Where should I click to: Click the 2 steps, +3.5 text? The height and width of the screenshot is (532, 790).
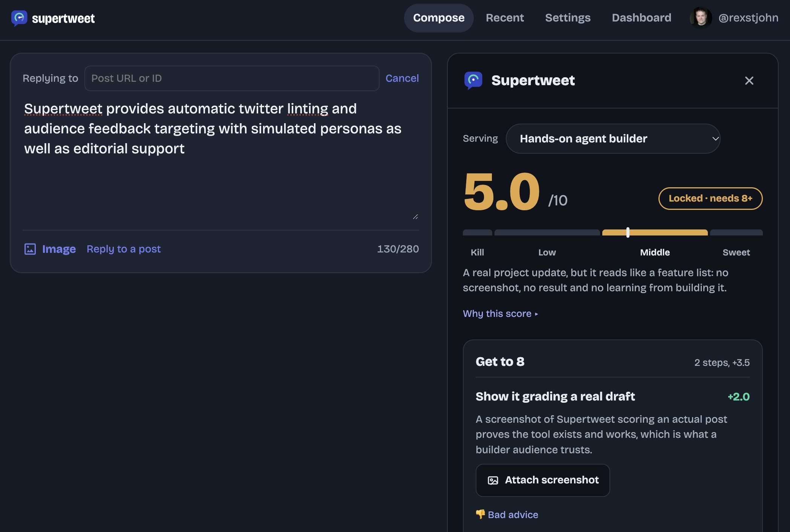pos(722,362)
